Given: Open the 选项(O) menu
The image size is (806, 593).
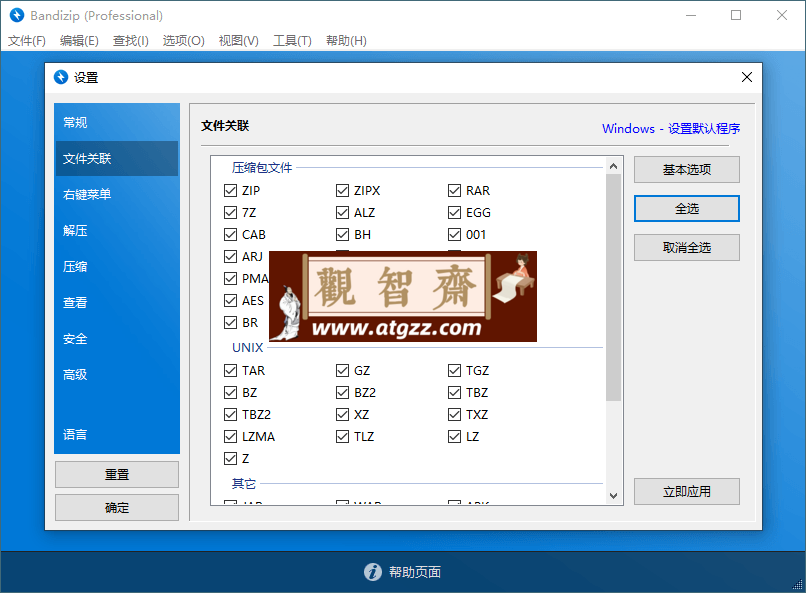Looking at the screenshot, I should pos(184,41).
